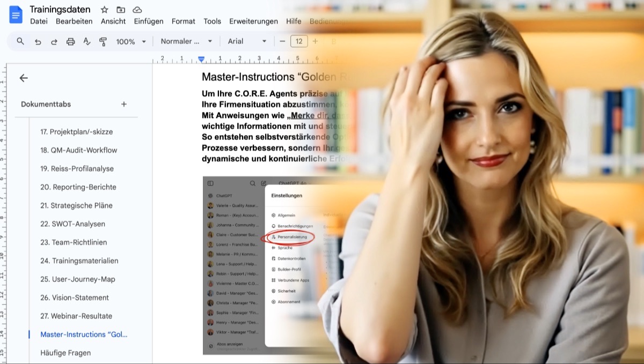The height and width of the screenshot is (364, 644).
Task: Go back with the sidebar arrow
Action: coord(24,78)
